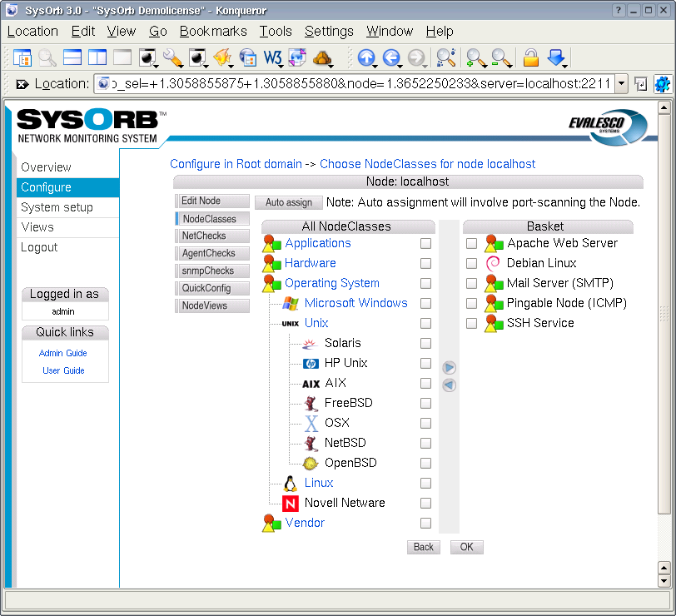676x616 pixels.
Task: Zoom in using the green plus magnifier
Action: (475, 57)
